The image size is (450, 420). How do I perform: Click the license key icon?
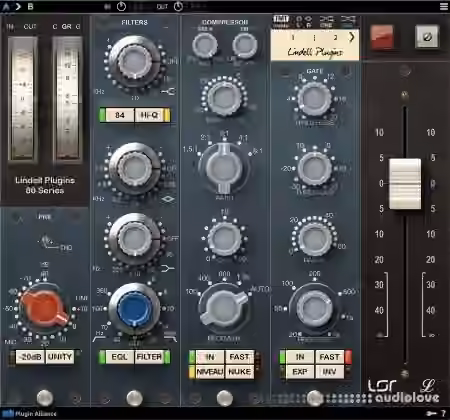(x=431, y=414)
